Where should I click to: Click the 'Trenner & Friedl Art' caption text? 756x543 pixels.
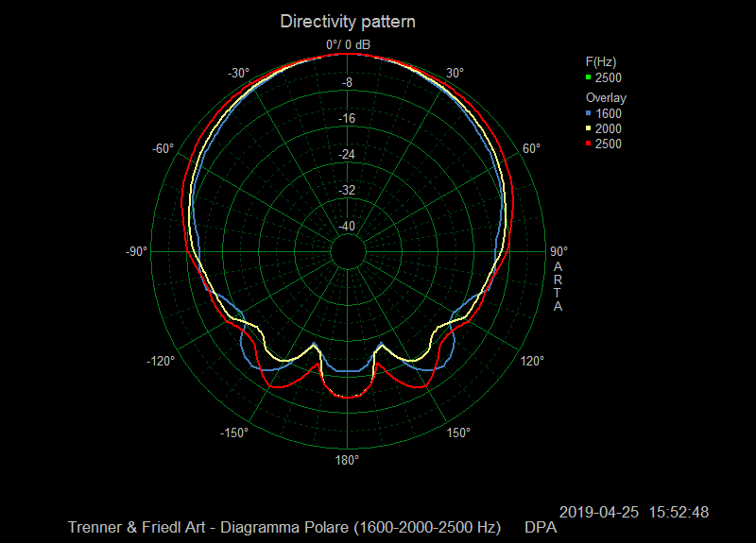(137, 527)
